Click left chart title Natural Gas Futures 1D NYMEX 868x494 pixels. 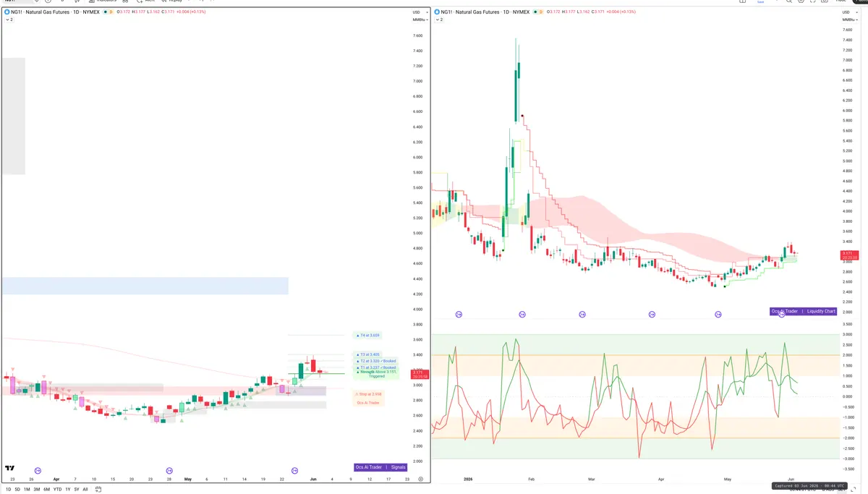tap(56, 12)
